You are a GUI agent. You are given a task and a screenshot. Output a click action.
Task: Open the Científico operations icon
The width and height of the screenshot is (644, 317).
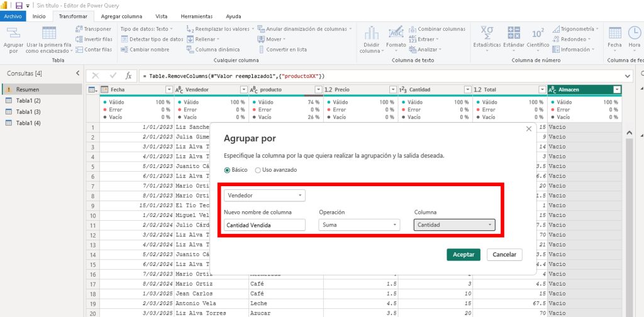coord(538,36)
